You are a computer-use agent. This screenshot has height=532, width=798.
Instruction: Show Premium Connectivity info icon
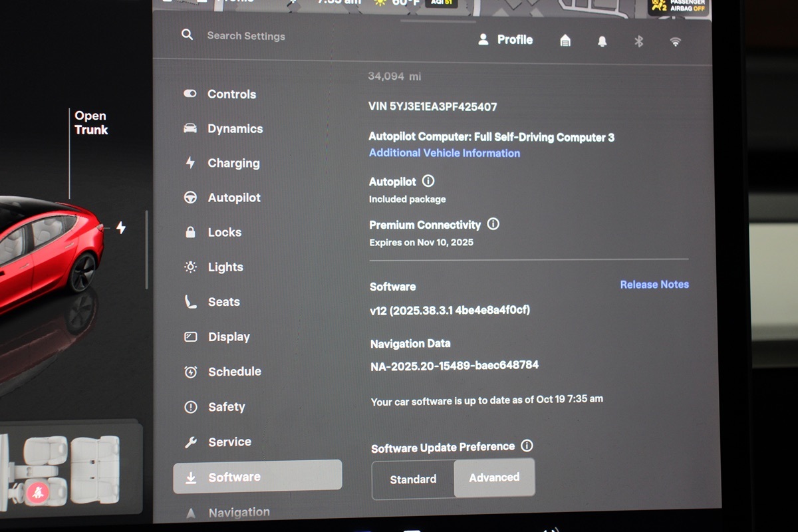(x=493, y=224)
